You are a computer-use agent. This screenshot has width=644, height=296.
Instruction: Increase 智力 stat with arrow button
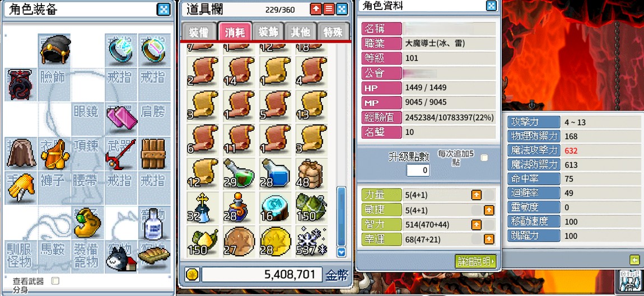coord(477,225)
